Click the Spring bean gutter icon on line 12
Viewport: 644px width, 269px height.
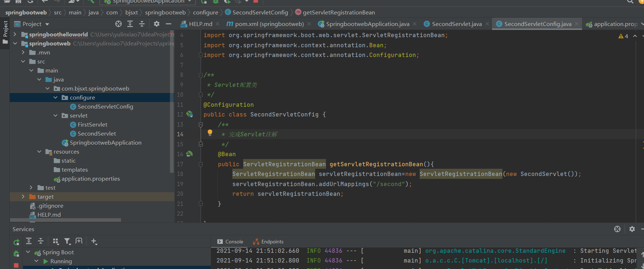(189, 114)
